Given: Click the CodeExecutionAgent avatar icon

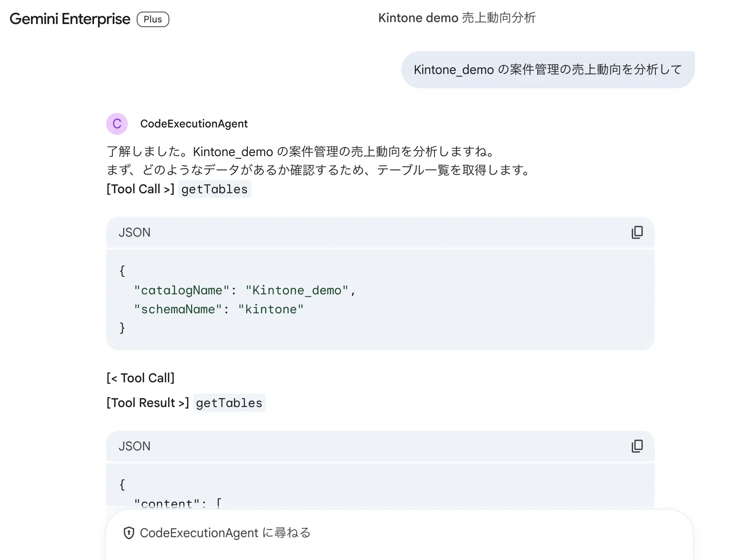Looking at the screenshot, I should pos(117,124).
